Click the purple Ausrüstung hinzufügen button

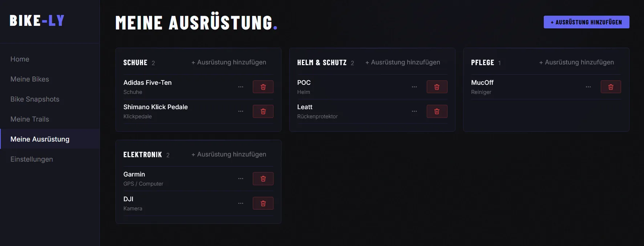[586, 22]
